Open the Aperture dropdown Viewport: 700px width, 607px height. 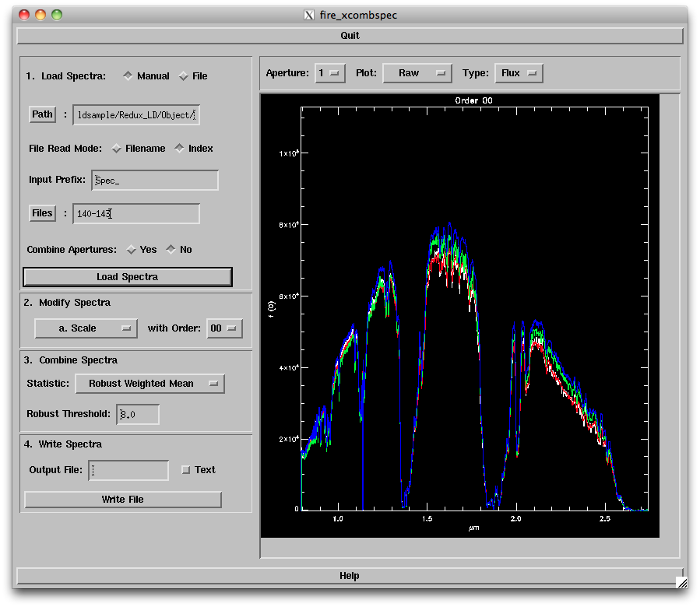tap(330, 73)
